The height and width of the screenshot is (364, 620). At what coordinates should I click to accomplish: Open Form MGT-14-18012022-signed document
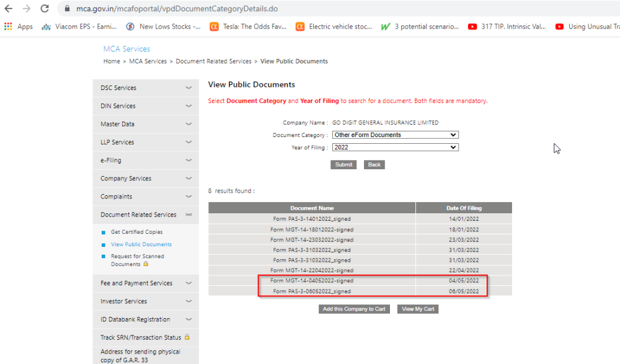pyautogui.click(x=312, y=229)
